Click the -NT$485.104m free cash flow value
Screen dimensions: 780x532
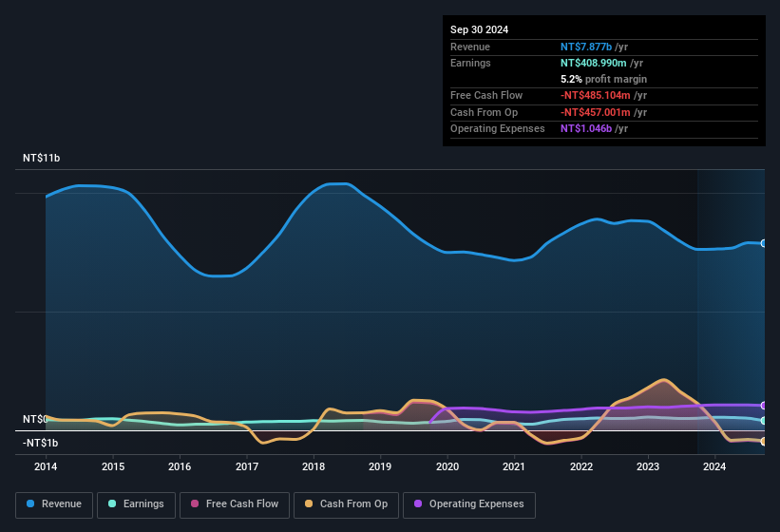pos(596,95)
